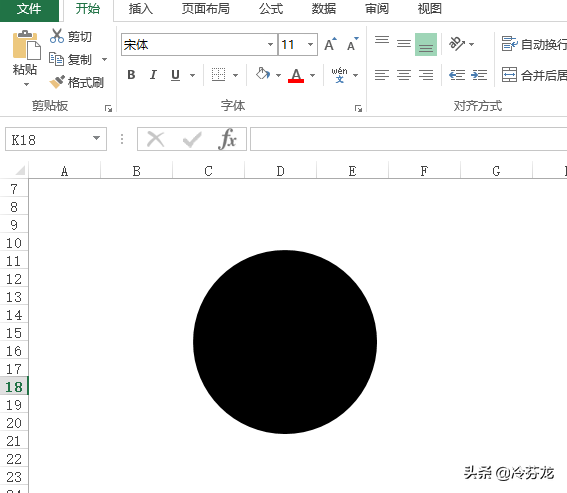Apply red font color A
Image resolution: width=567 pixels, height=493 pixels.
[296, 75]
